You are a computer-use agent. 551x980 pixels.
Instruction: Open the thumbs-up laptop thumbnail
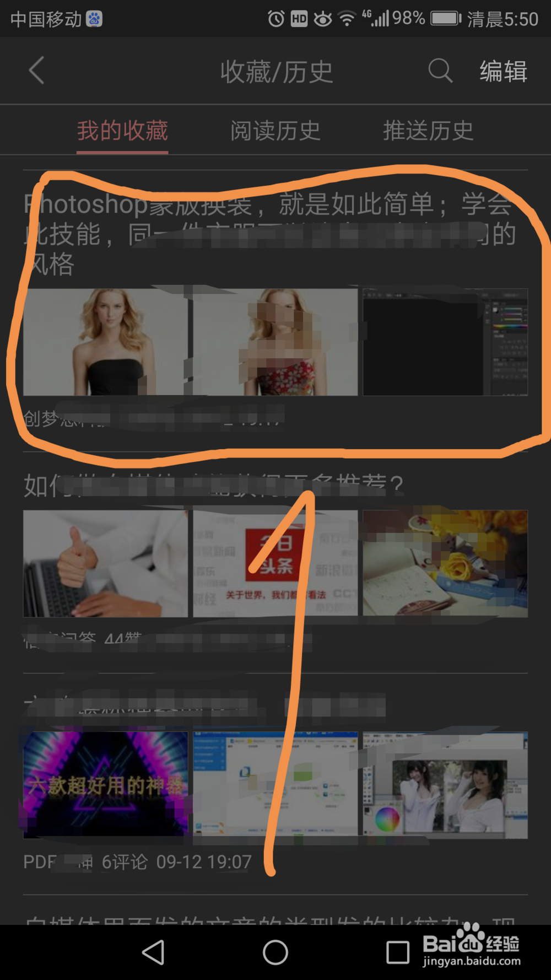click(105, 563)
